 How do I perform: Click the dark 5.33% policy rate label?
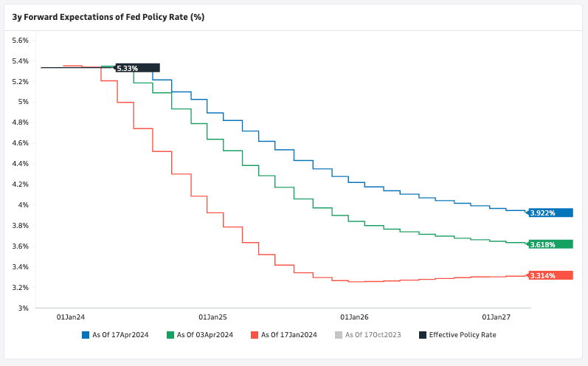(137, 68)
